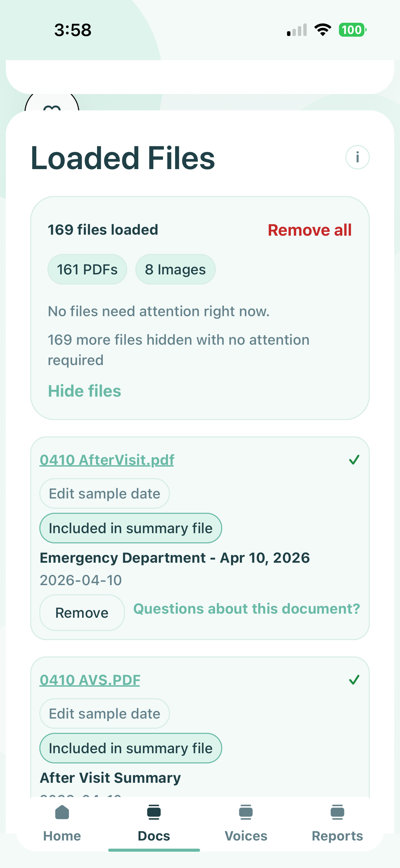Screen dimensions: 400x868
Task: Remove the 0410 AfterVisit.pdf file
Action: click(82, 613)
